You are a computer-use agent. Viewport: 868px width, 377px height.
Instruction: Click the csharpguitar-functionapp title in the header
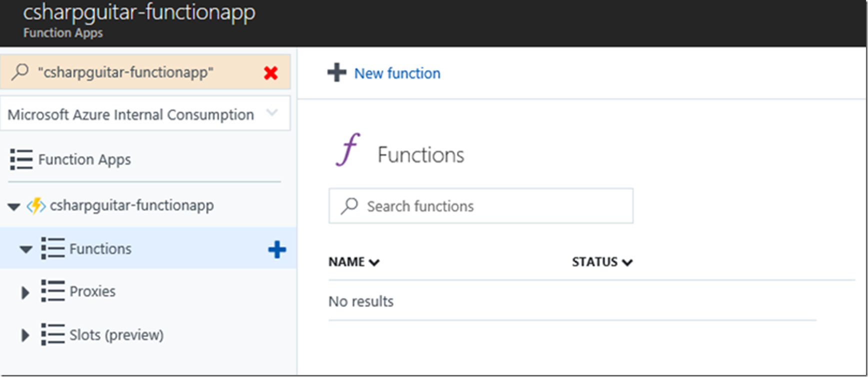click(x=139, y=12)
